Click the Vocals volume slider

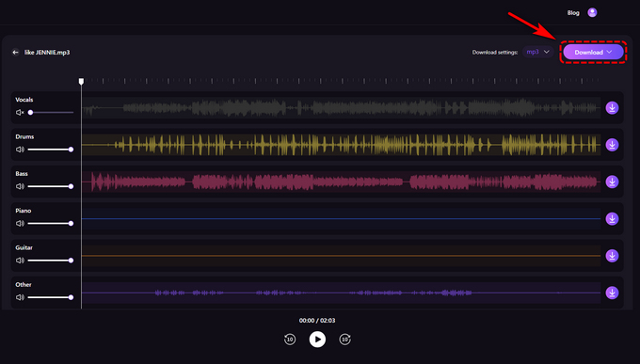51,112
